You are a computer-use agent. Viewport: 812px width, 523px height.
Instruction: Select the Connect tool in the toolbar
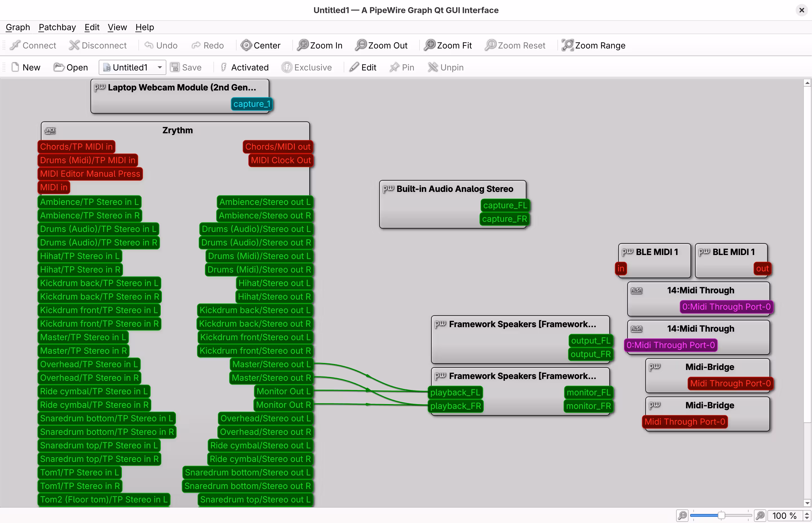[33, 45]
